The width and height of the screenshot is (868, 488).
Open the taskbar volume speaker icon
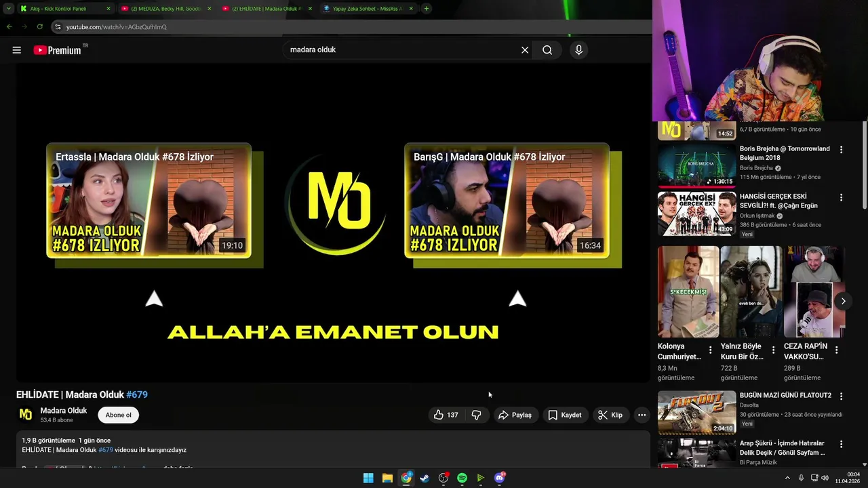click(x=825, y=478)
